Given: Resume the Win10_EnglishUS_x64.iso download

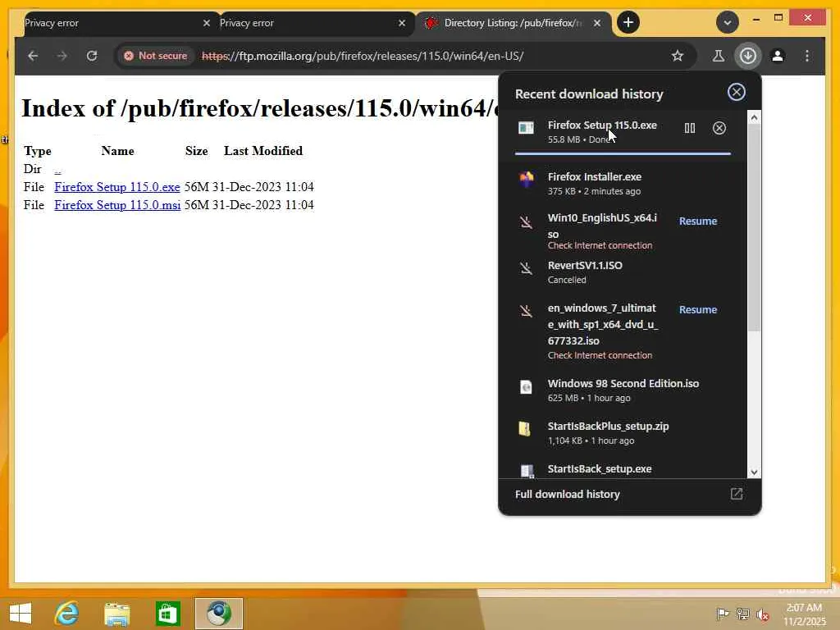Looking at the screenshot, I should (698, 221).
